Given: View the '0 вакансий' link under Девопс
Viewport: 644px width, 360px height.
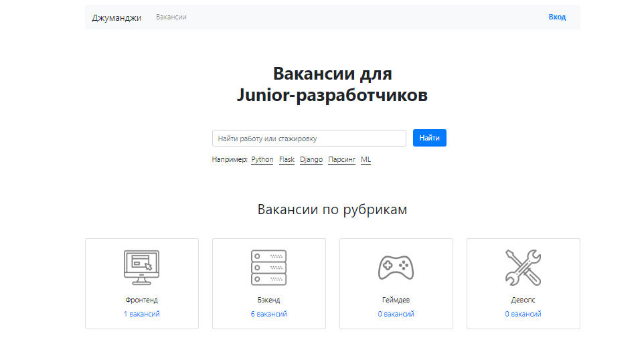Looking at the screenshot, I should tap(523, 314).
